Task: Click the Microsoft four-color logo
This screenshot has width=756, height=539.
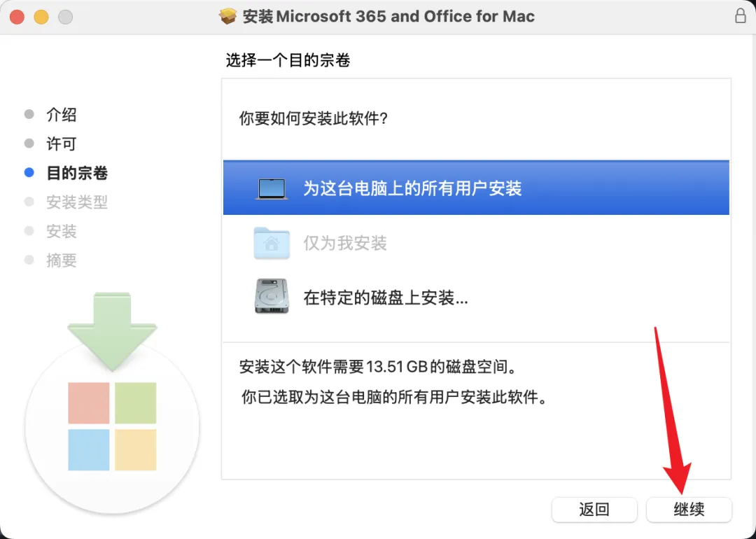Action: click(112, 426)
